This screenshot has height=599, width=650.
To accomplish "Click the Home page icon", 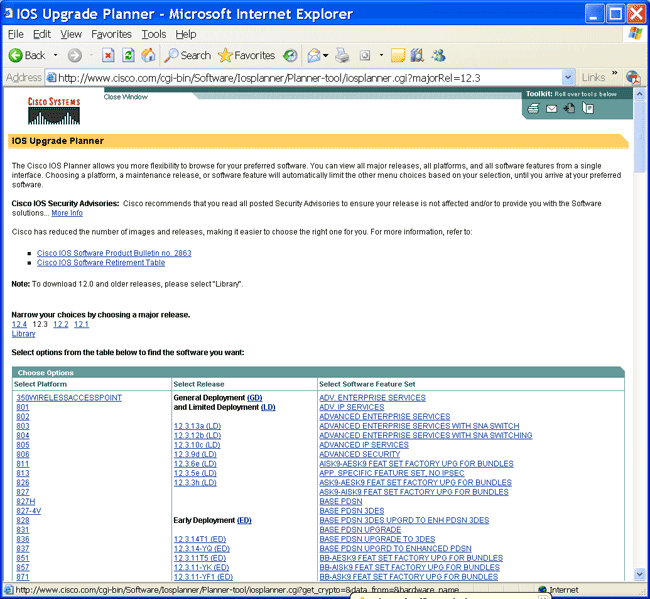I will tap(148, 55).
